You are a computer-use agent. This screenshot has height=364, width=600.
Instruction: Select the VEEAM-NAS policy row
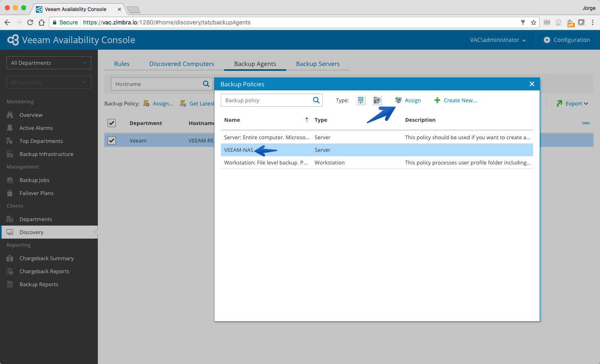pyautogui.click(x=377, y=150)
